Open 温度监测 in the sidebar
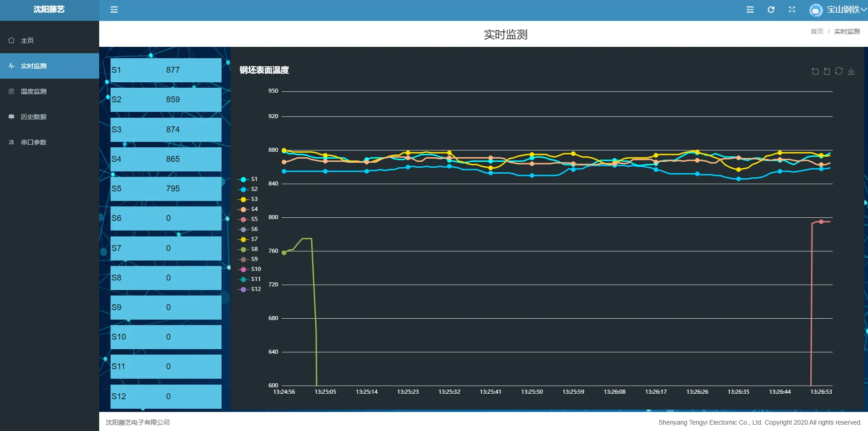868x431 pixels. [x=33, y=91]
